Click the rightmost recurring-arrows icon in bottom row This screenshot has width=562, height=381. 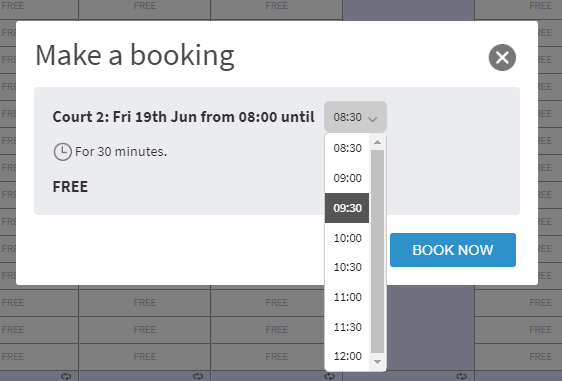coord(461,376)
